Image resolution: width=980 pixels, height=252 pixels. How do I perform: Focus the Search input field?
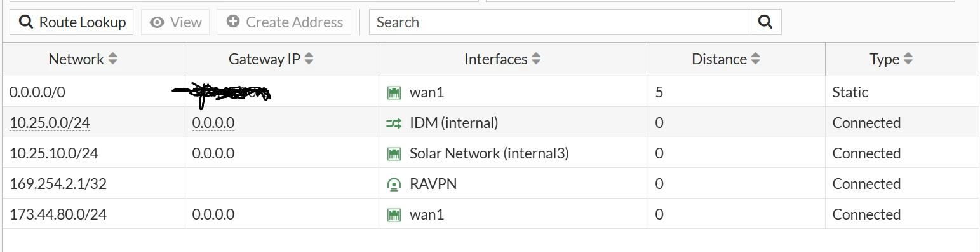coord(560,22)
